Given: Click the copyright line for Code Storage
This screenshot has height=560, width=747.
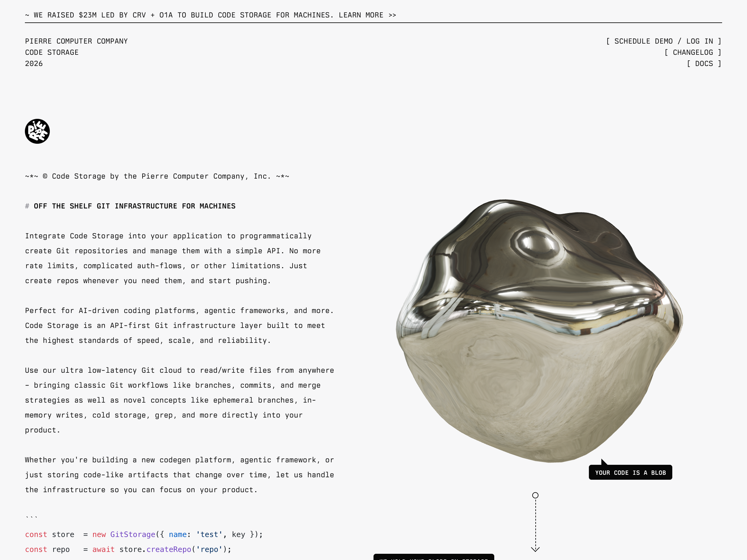Looking at the screenshot, I should [x=157, y=176].
